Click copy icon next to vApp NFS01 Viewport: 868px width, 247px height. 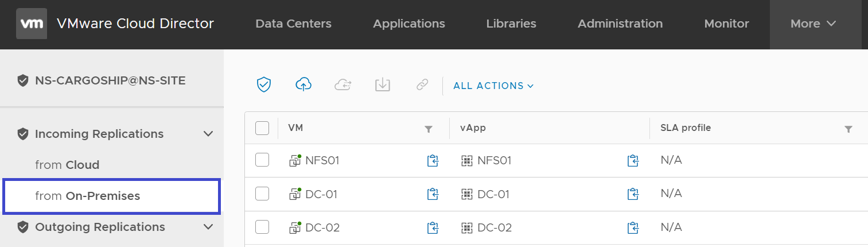click(633, 161)
